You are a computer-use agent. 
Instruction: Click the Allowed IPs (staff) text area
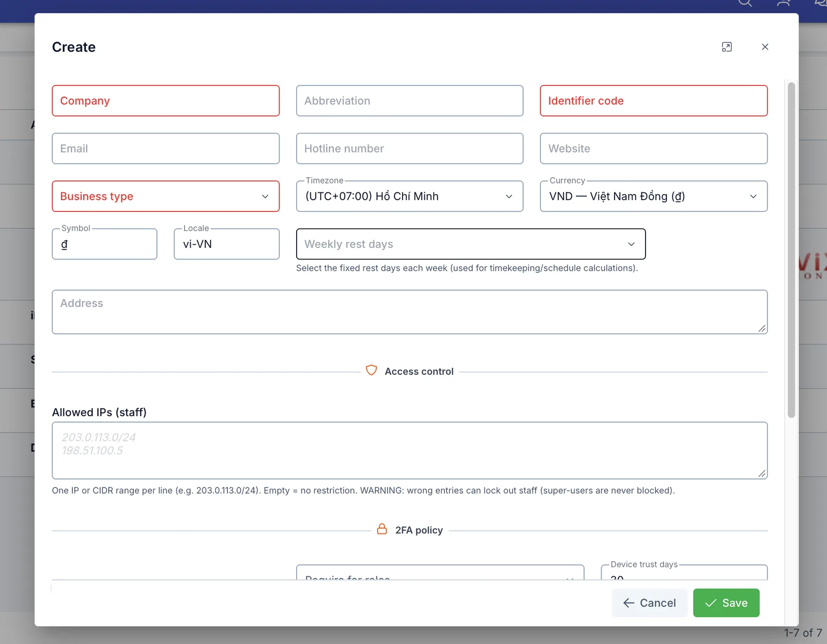409,451
